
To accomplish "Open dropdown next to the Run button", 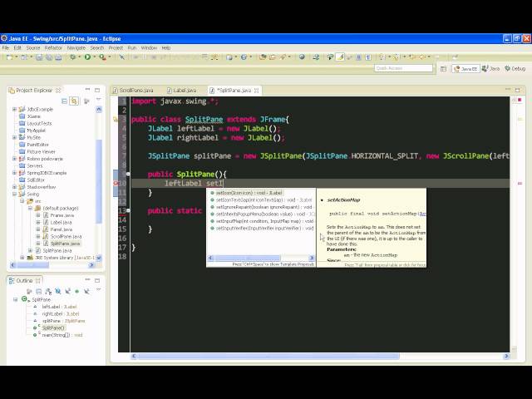I will [x=94, y=57].
